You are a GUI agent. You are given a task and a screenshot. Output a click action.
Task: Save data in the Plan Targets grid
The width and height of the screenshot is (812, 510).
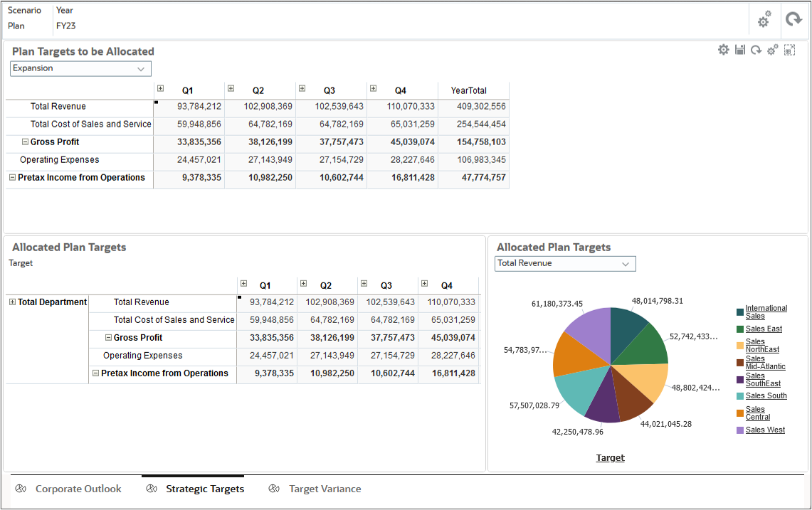point(740,49)
